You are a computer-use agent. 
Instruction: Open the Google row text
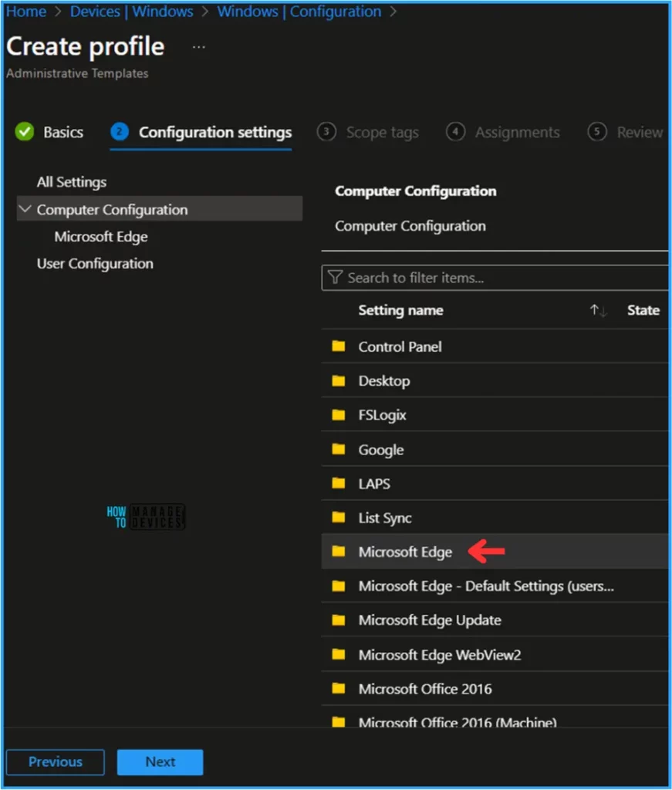(x=381, y=450)
